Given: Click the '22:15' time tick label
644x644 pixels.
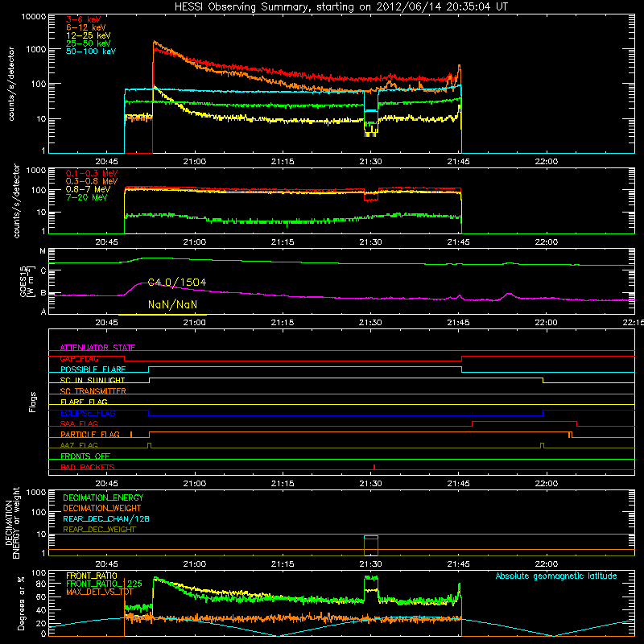Looking at the screenshot, I should [633, 323].
